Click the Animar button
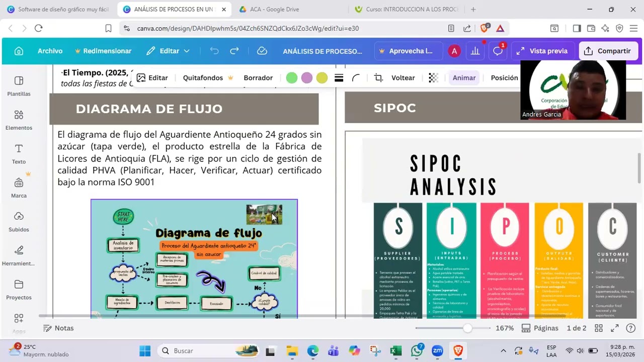Image resolution: width=644 pixels, height=362 pixels. [464, 78]
